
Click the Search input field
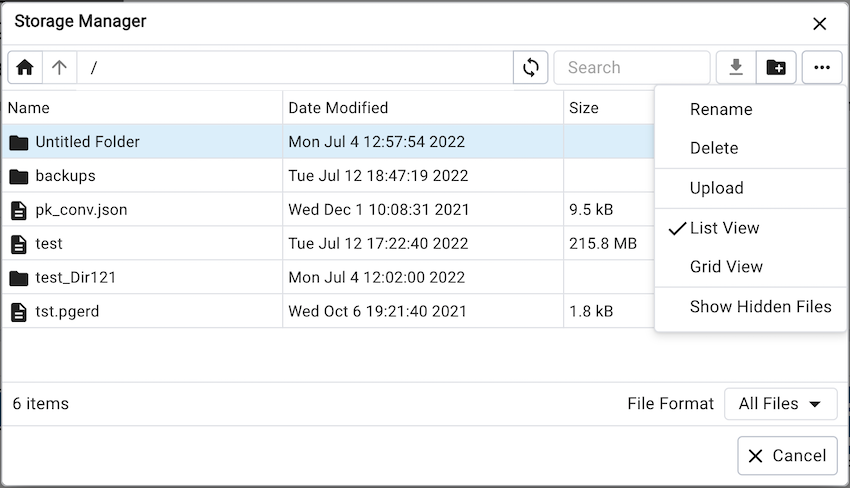(x=631, y=68)
